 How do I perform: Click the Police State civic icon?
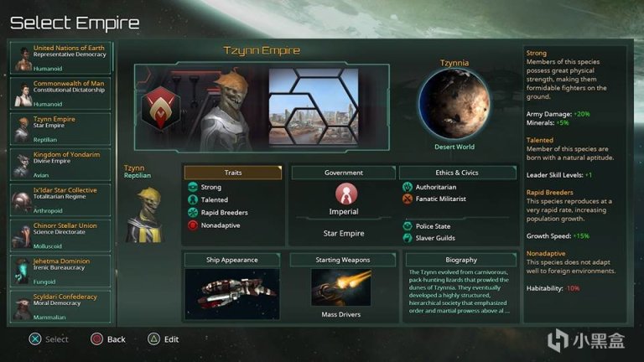407,226
